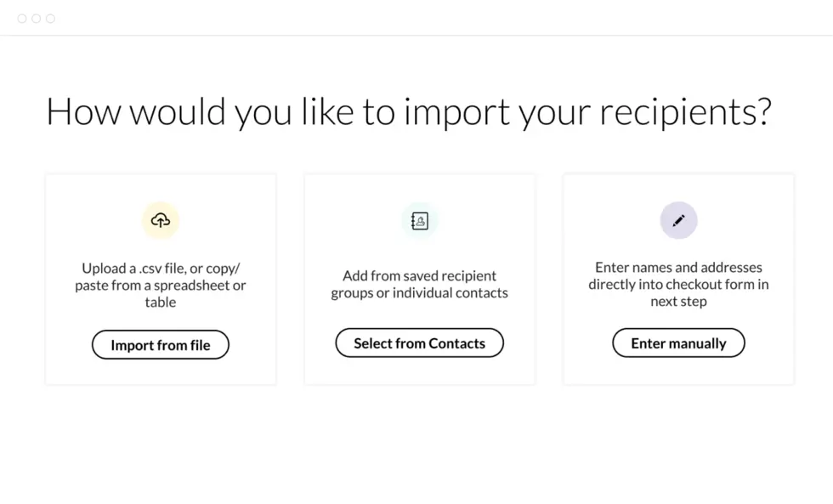The image size is (833, 504).
Task: Click the empty page area below the cards
Action: pos(416,442)
